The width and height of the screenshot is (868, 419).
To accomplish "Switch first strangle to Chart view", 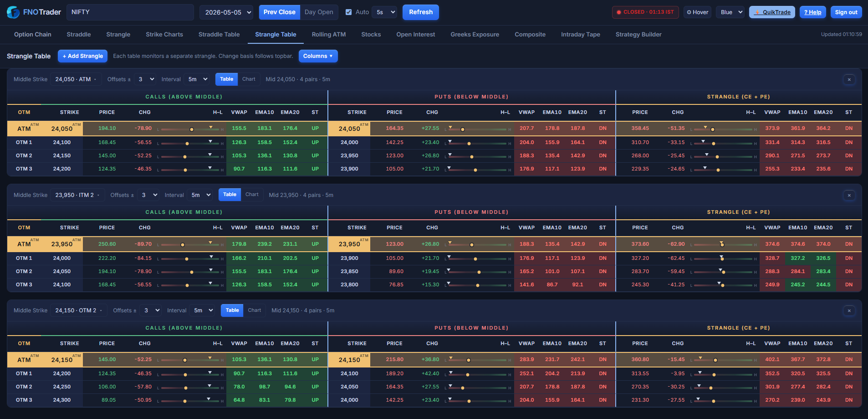I will pos(249,79).
